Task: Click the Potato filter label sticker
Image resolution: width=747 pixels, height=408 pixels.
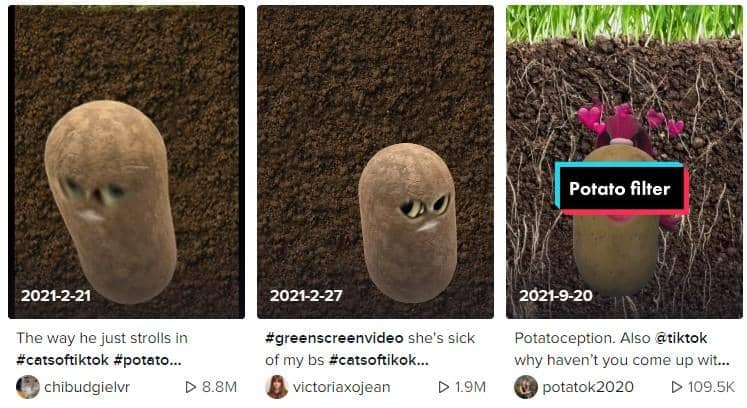Action: point(621,189)
